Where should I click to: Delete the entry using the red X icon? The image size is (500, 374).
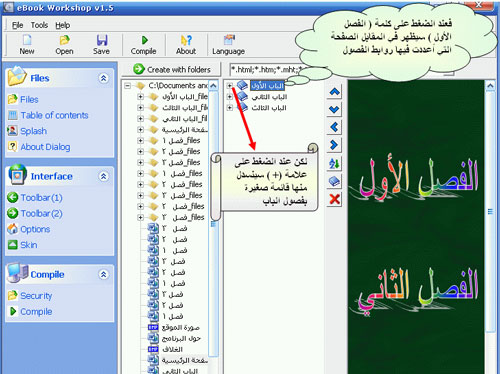pyautogui.click(x=334, y=199)
